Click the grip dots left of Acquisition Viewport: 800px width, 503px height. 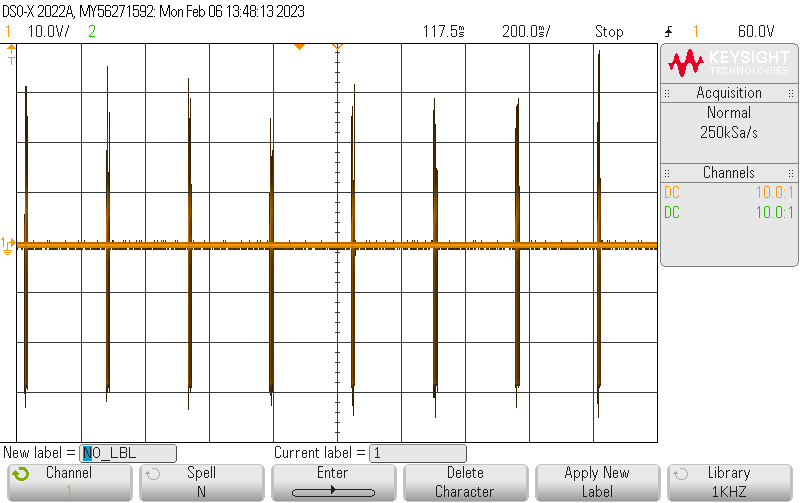click(x=667, y=93)
